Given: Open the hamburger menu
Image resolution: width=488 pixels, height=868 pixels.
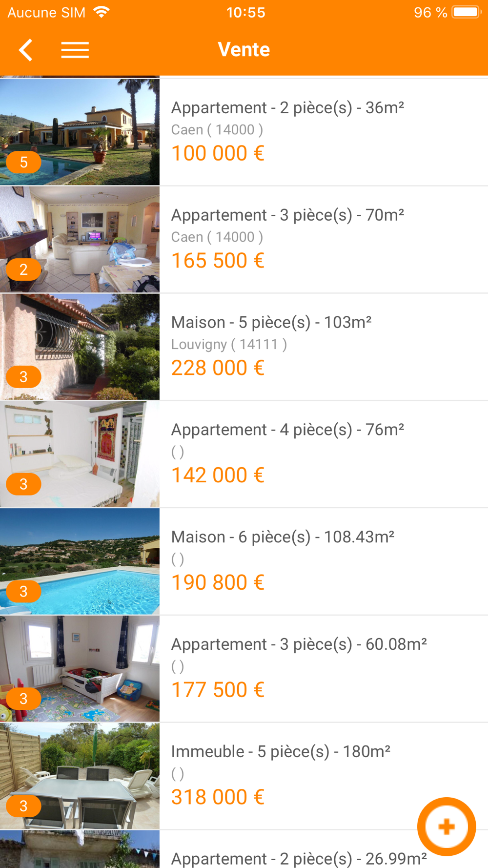Looking at the screenshot, I should click(75, 50).
